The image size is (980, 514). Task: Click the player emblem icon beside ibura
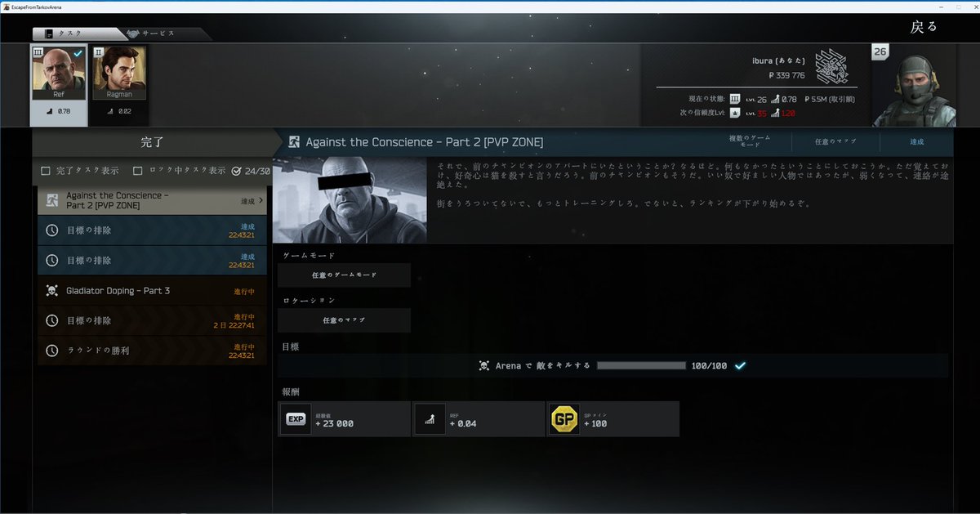(x=831, y=65)
